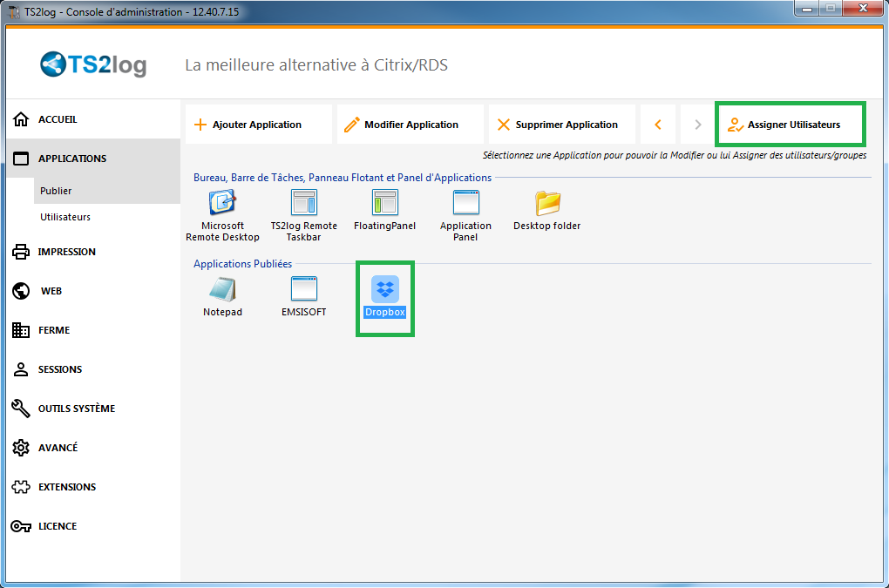Click the TS2log logo
889x588 pixels.
[x=93, y=64]
